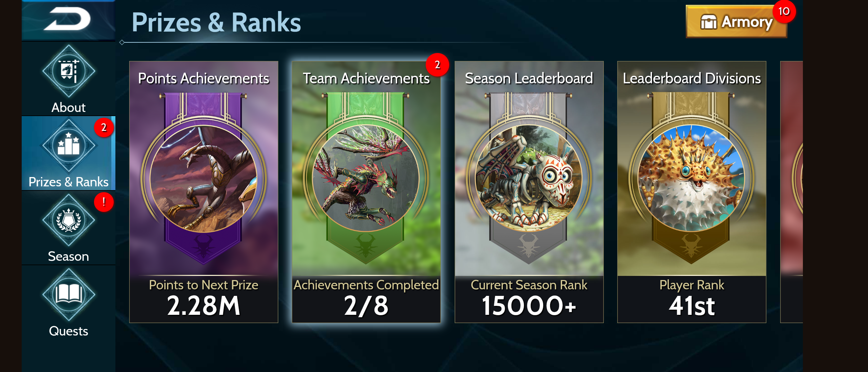Select the Leaderboard Divisions pufferfish portrait
This screenshot has height=372, width=868.
(691, 178)
